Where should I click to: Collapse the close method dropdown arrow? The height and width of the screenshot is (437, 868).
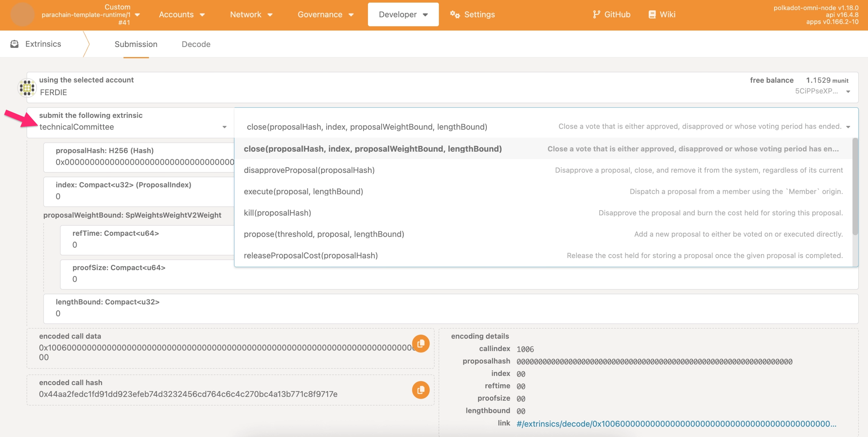pos(848,127)
